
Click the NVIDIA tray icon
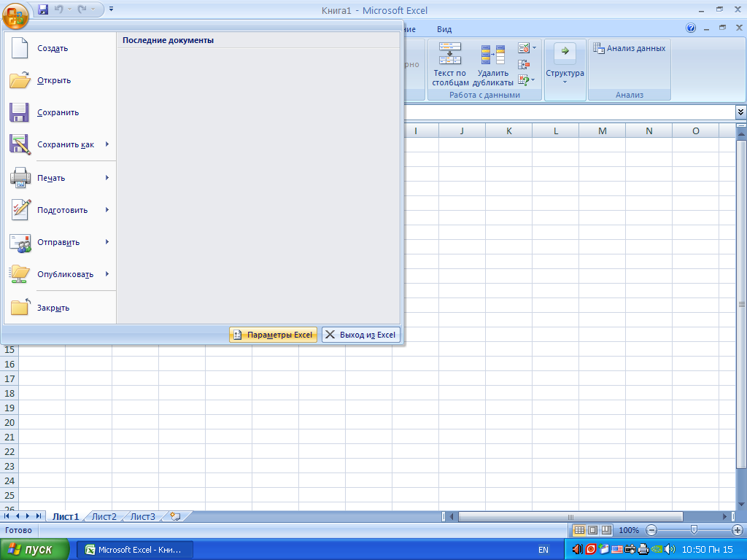[657, 550]
